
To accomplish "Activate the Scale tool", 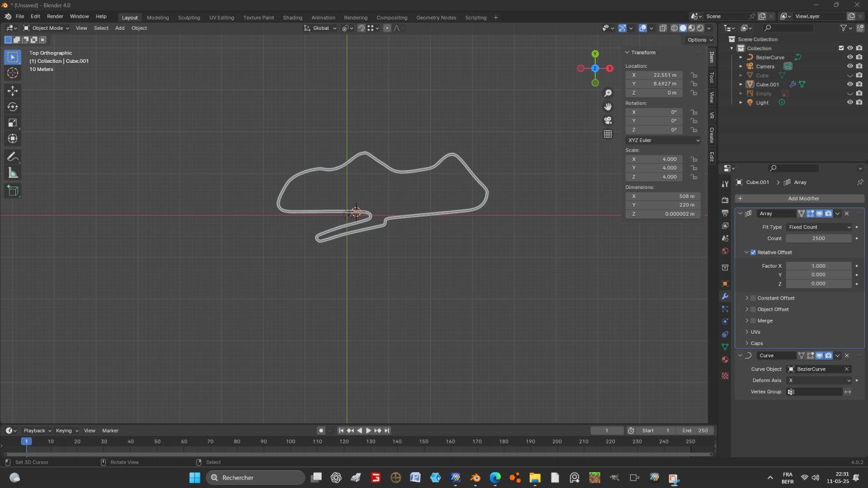I will click(13, 122).
